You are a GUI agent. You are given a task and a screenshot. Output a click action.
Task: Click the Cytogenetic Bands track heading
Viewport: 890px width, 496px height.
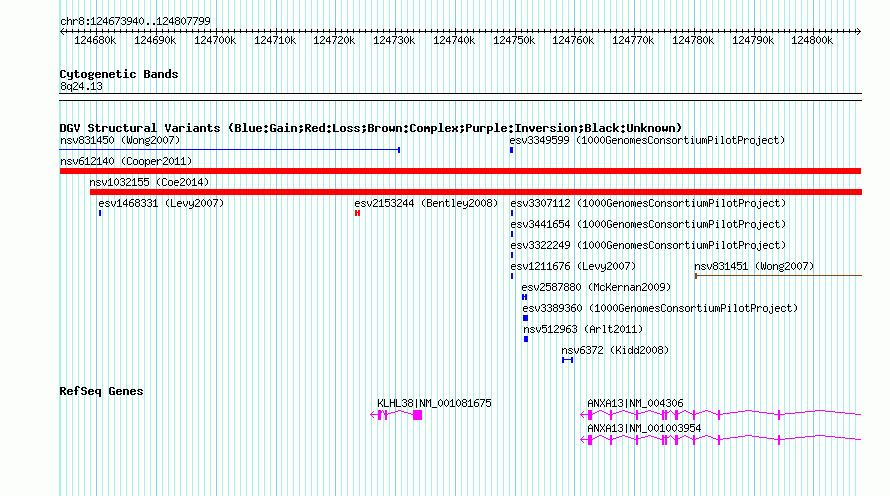tap(119, 74)
